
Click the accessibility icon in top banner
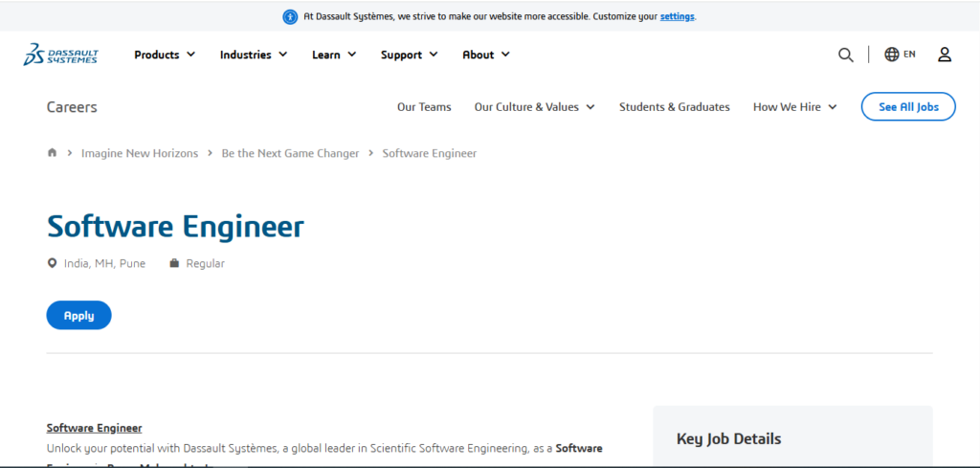click(x=290, y=17)
